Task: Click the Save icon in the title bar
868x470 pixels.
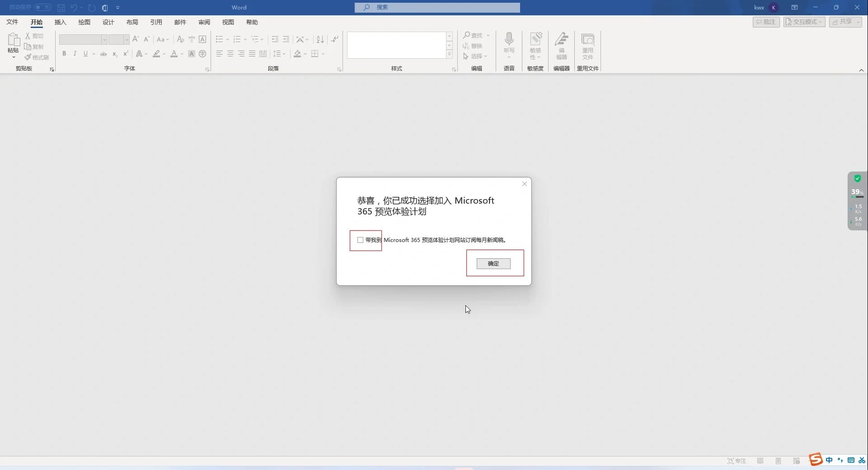Action: pos(61,8)
